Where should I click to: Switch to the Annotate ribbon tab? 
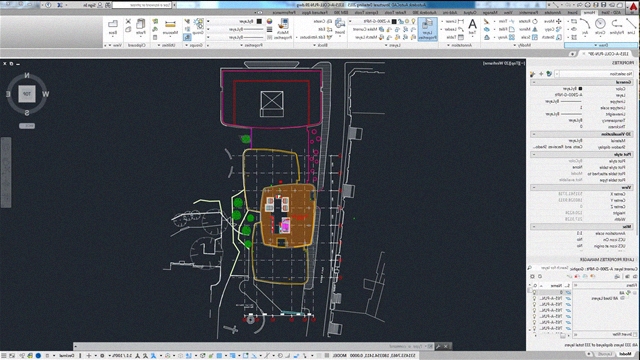click(553, 13)
